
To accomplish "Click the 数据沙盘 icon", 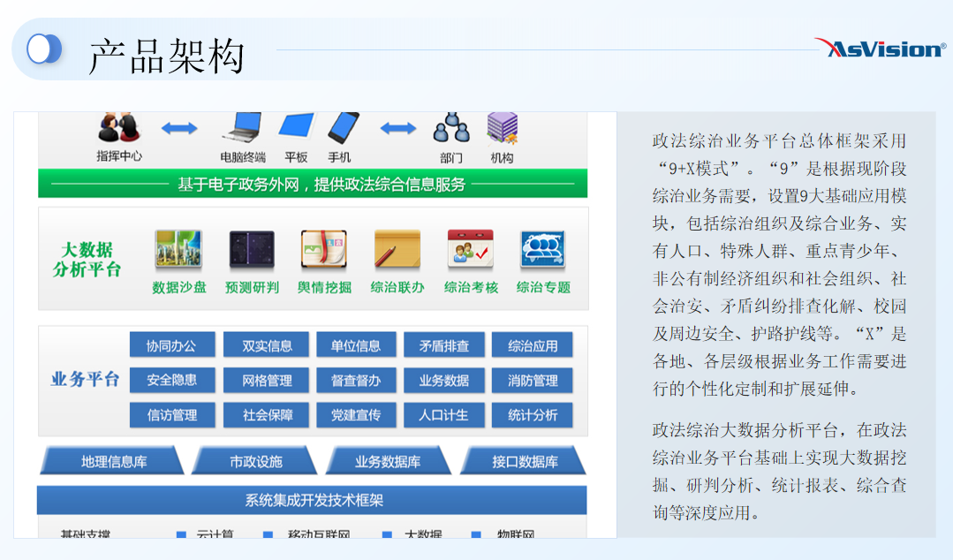I will click(x=178, y=250).
